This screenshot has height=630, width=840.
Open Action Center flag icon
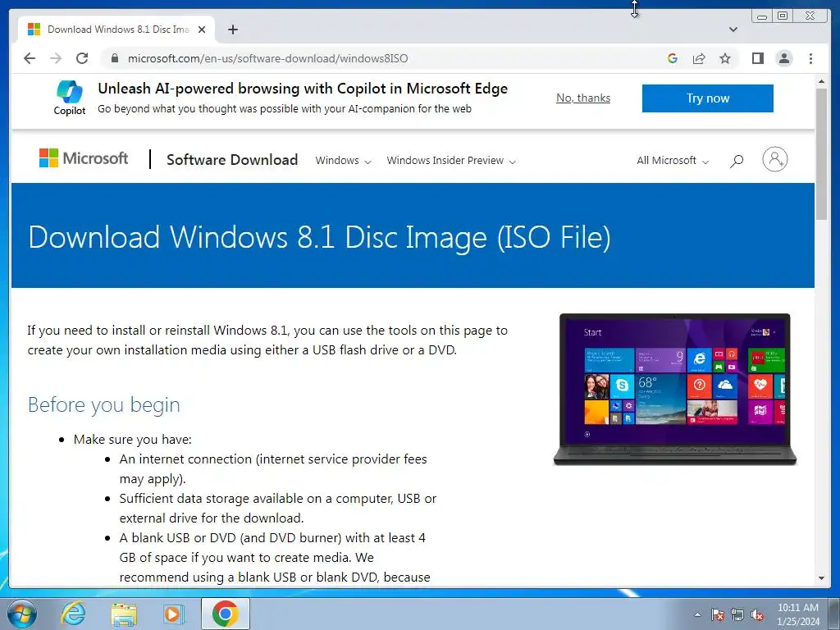(x=718, y=614)
